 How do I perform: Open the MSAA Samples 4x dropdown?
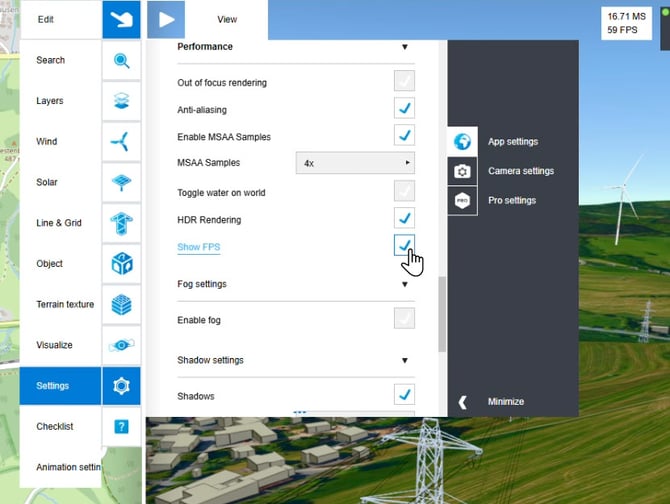(355, 163)
